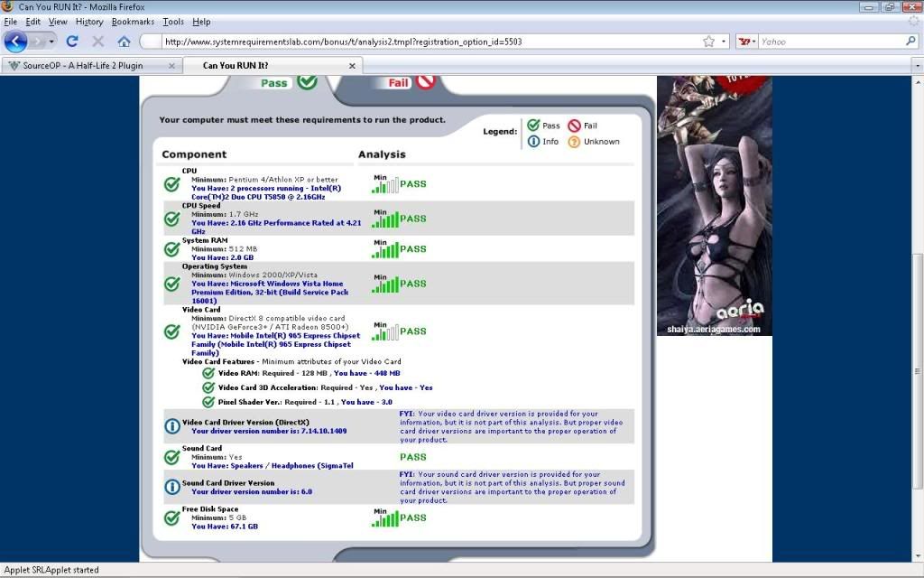924x578 pixels.
Task: Click the Stop loading X icon
Action: 97,42
